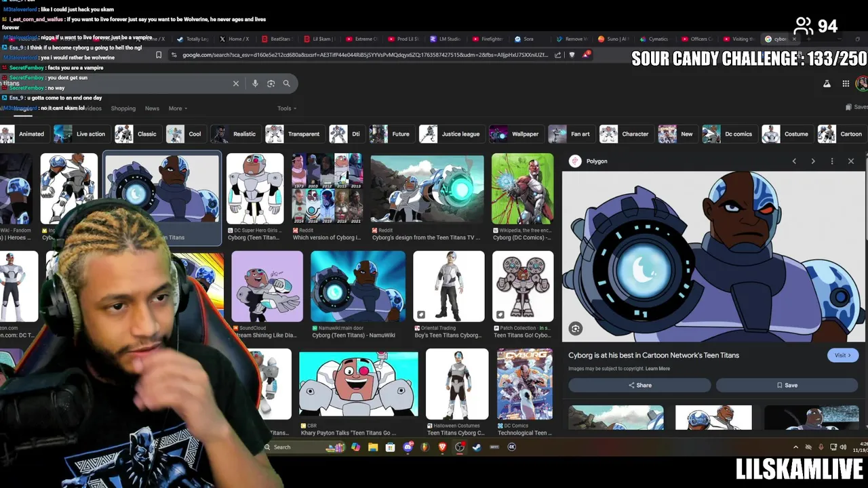This screenshot has height=488, width=868.
Task: Switch to the BeatStars browser tab
Action: [x=276, y=39]
